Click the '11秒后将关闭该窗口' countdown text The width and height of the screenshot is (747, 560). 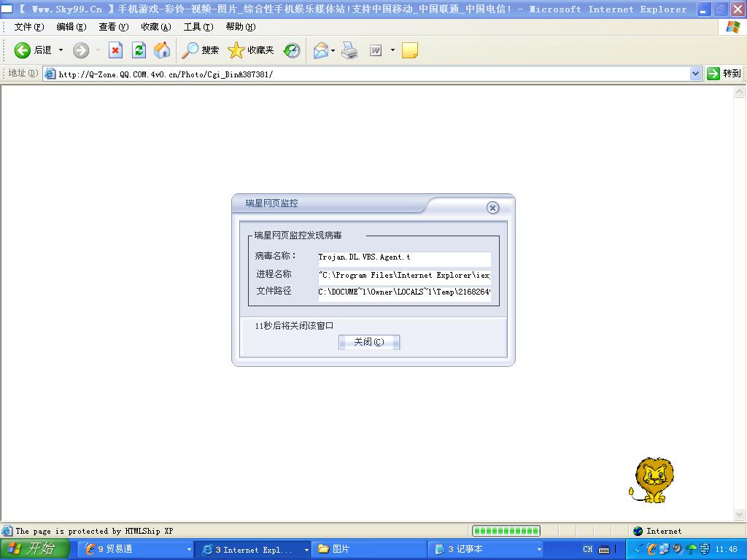tap(294, 326)
